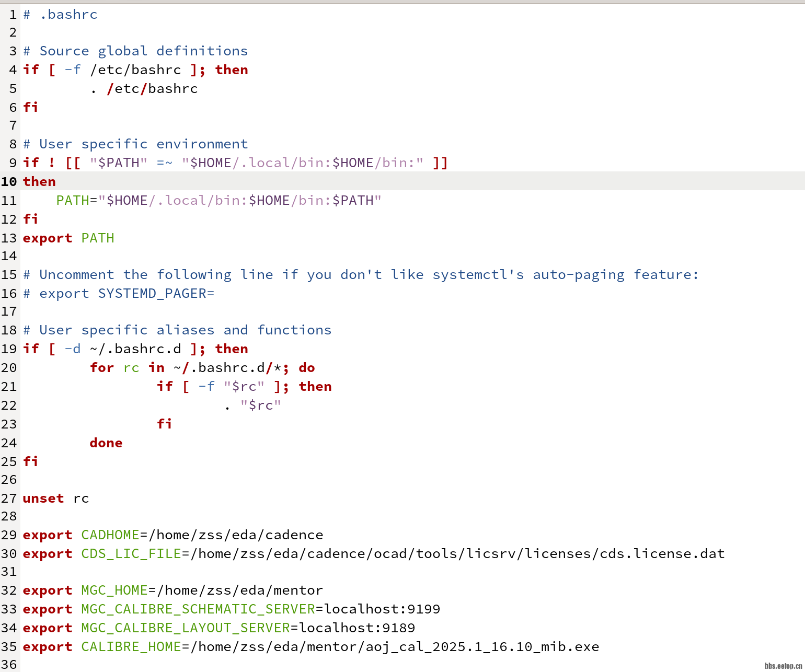Click the "MGC_CALIBRE_SCHEMATIC_SERVER" variable
805x672 pixels.
(x=198, y=609)
